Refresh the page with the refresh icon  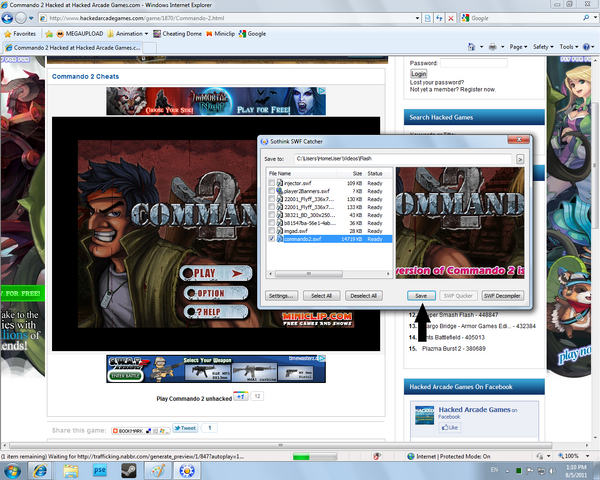439,18
